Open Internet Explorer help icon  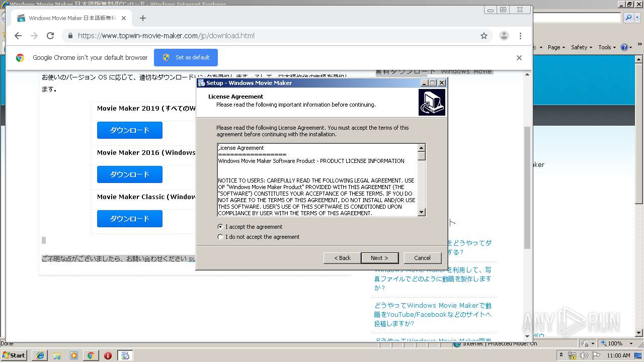[624, 47]
